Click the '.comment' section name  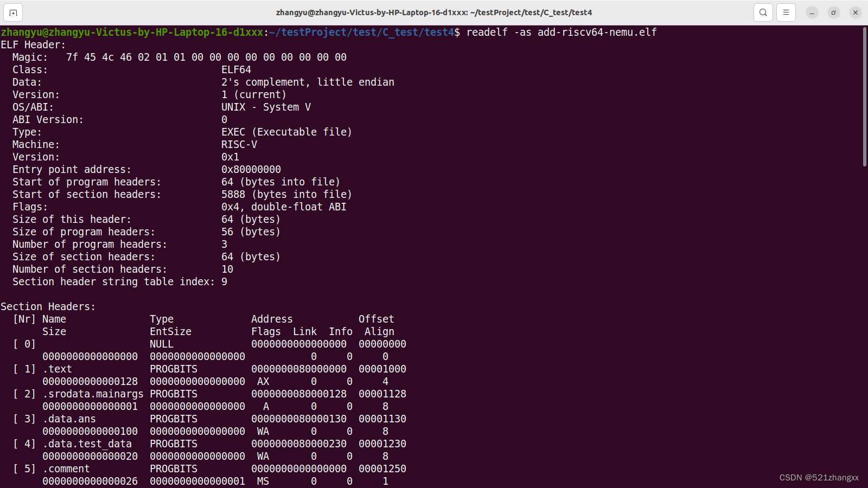66,468
